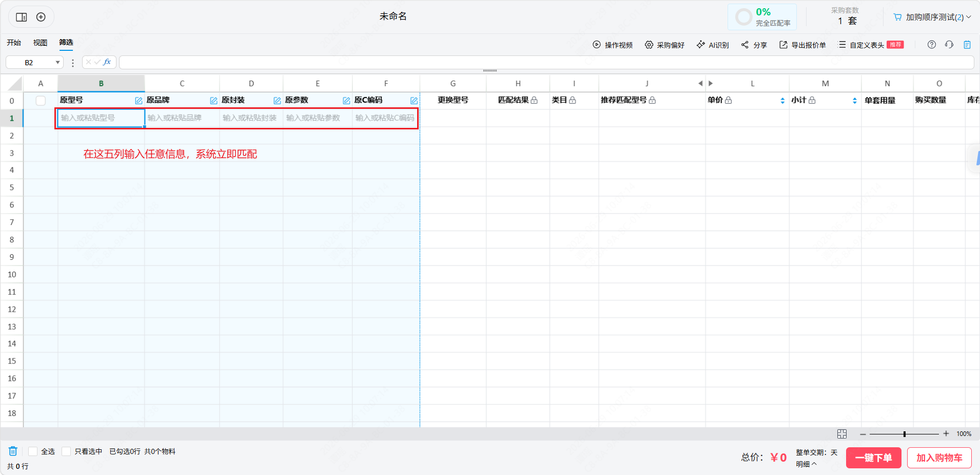The height and width of the screenshot is (475, 980).
Task: Click the 输入或粘贴参数 cell
Action: click(318, 118)
